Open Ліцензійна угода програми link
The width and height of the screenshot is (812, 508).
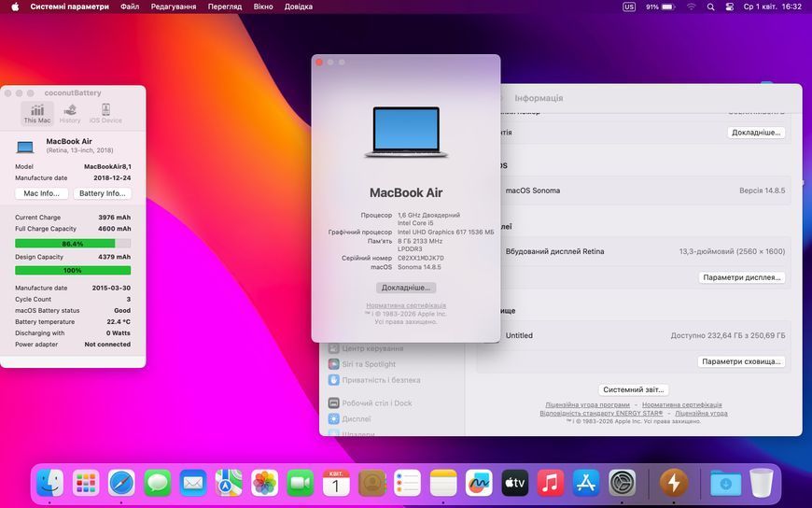click(x=587, y=404)
